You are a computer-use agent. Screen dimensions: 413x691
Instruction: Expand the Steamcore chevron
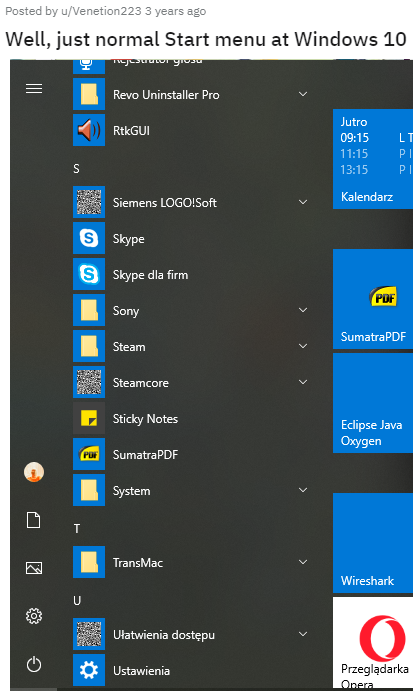303,382
